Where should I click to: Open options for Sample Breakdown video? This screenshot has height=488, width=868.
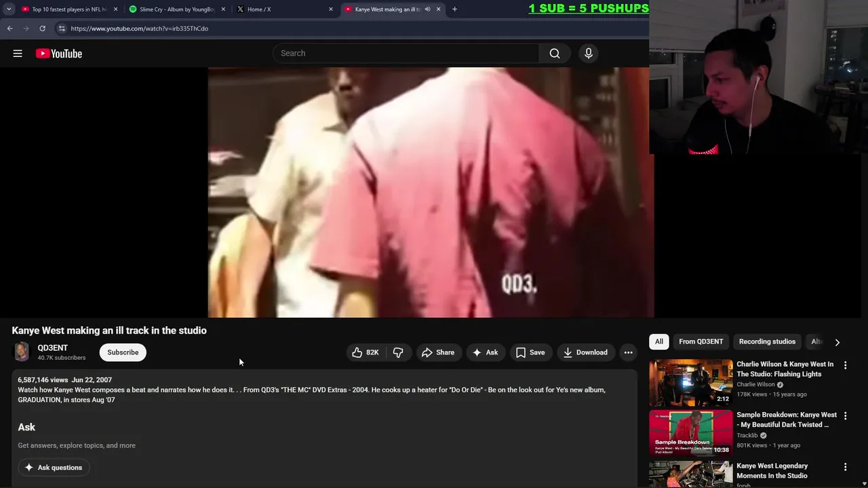845,416
